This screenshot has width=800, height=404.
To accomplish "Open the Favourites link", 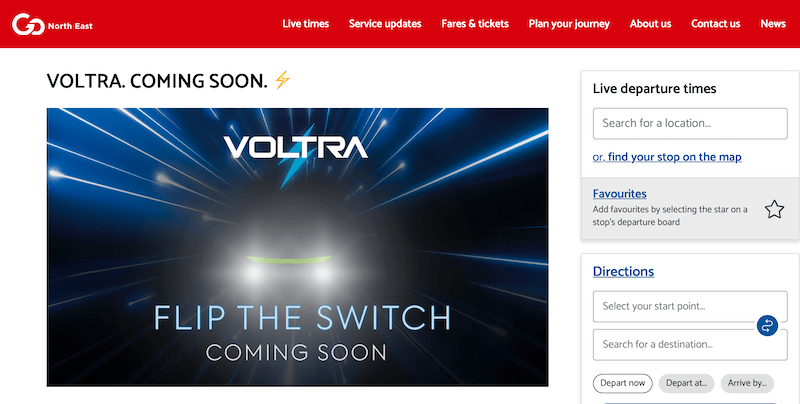I will pos(619,194).
